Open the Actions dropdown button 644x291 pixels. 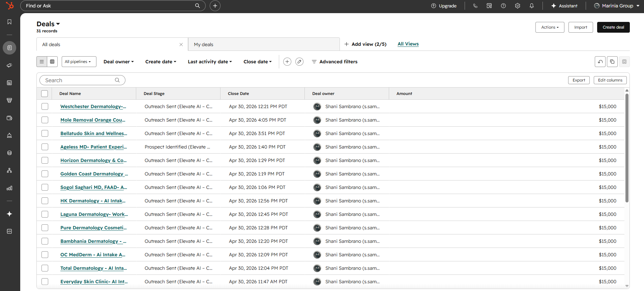pos(550,27)
